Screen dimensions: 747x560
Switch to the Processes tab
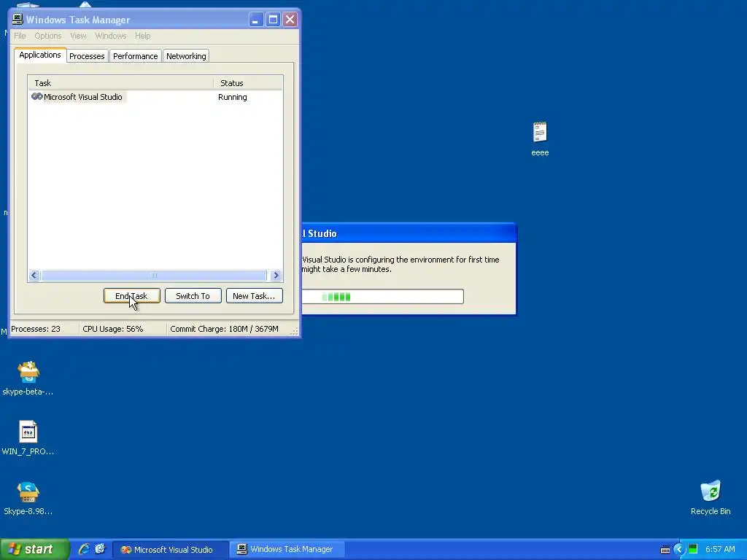(x=87, y=56)
